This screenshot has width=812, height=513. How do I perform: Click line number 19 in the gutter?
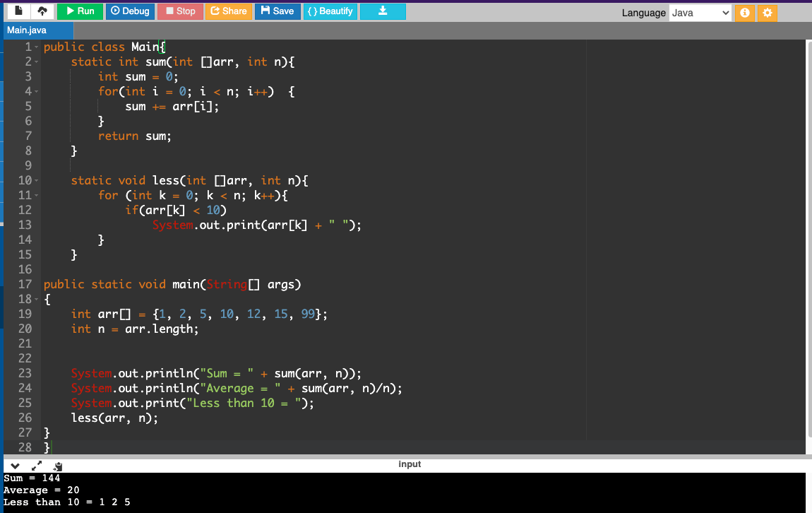click(x=25, y=314)
